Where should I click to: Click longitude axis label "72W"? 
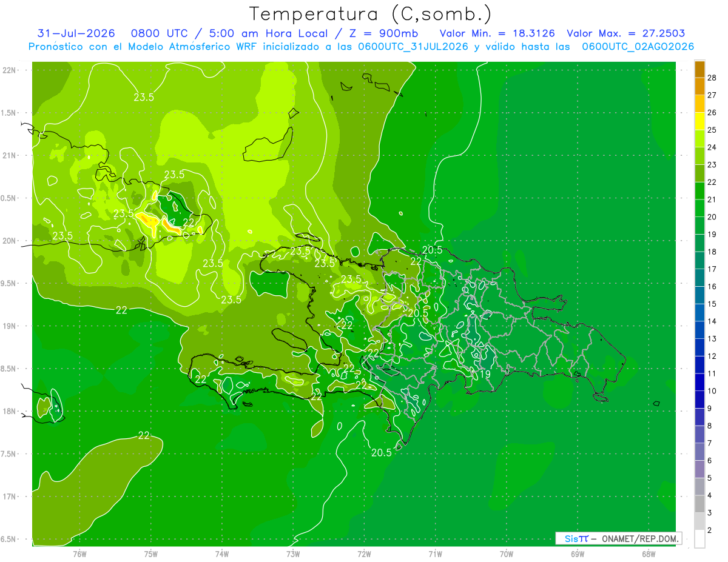click(365, 554)
